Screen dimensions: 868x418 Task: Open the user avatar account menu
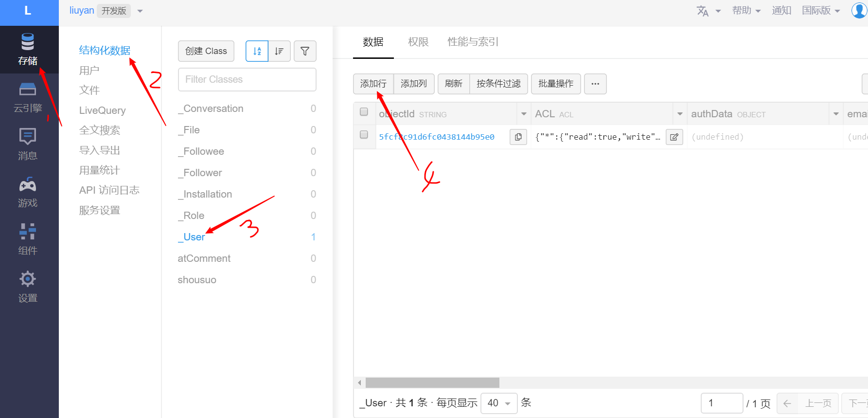pos(859,10)
